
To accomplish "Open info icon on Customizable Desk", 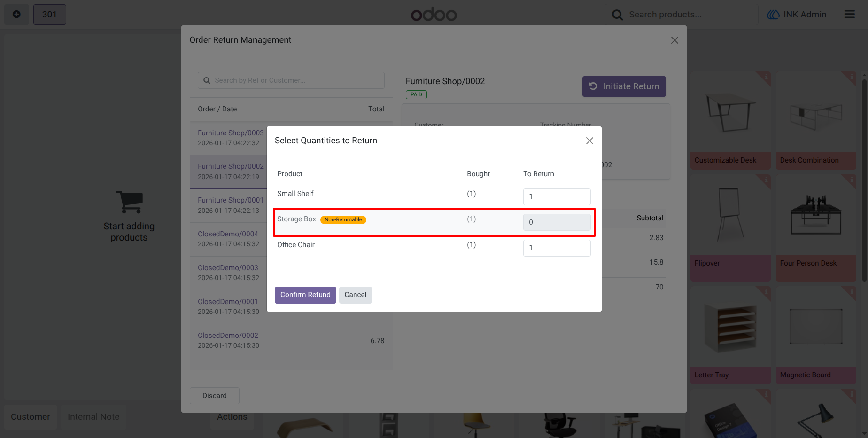I will [766, 77].
